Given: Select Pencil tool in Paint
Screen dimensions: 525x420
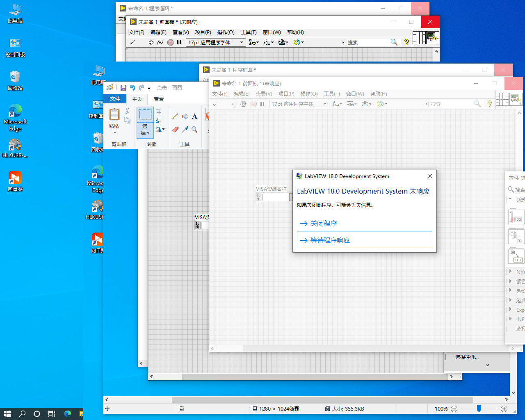Looking at the screenshot, I should [x=175, y=116].
